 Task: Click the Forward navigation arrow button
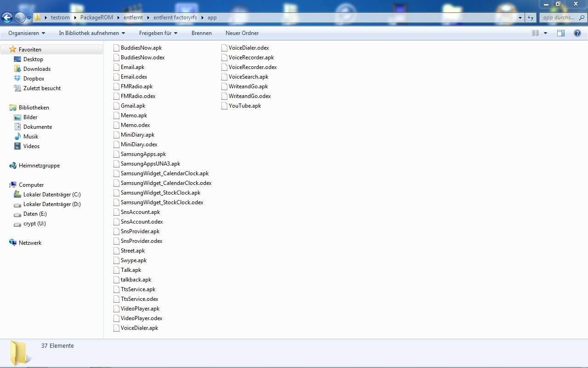(x=20, y=17)
